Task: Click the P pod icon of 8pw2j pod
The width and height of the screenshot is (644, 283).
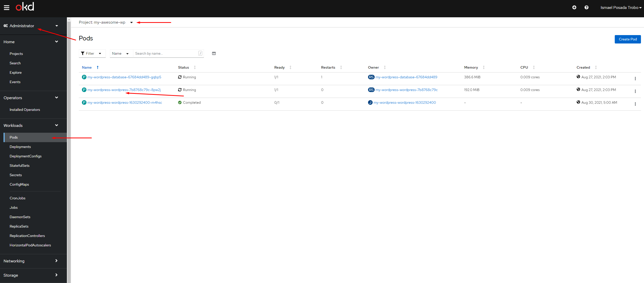Action: [84, 90]
